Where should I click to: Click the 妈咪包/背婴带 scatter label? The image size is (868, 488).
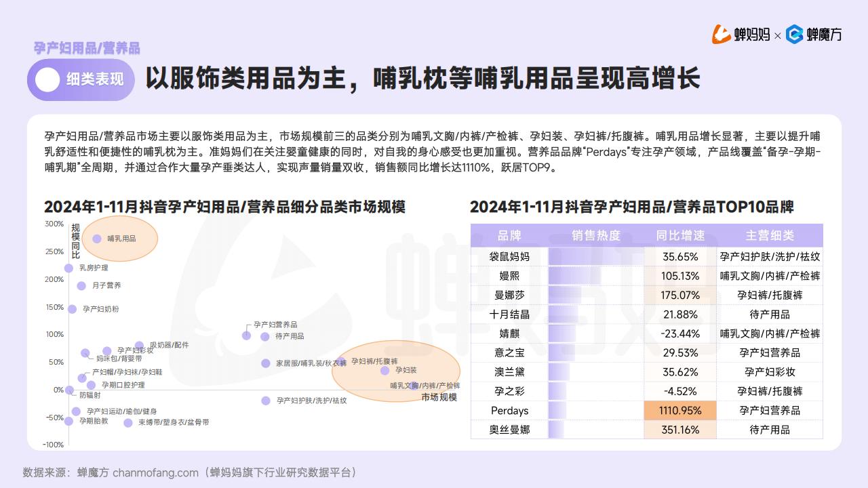pos(119,359)
